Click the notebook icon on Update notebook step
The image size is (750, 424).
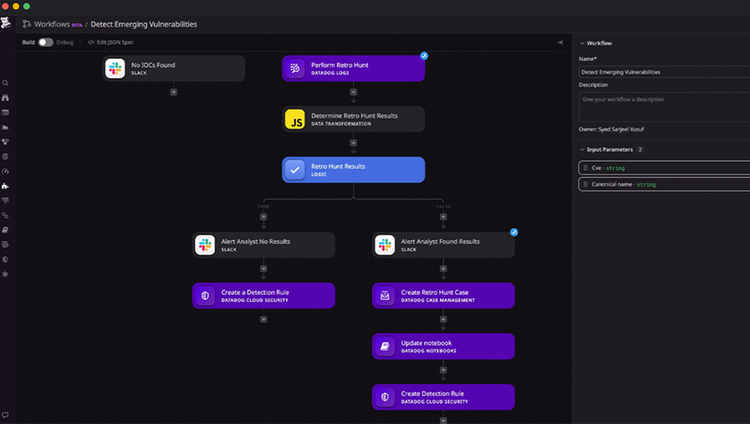385,346
